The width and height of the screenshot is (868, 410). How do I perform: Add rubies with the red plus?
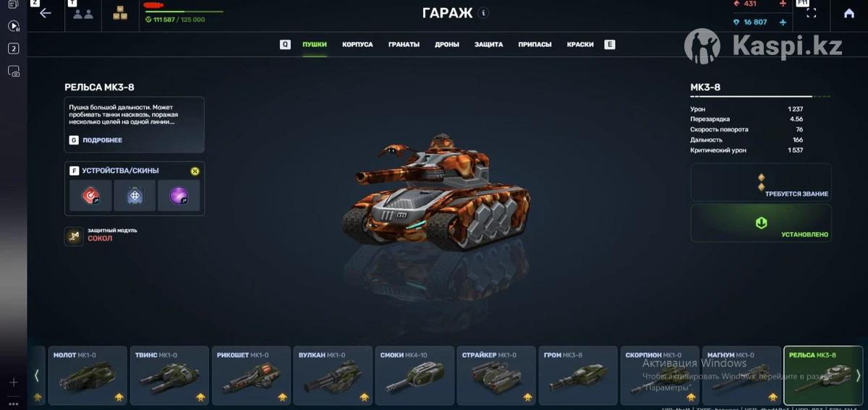pos(783,4)
